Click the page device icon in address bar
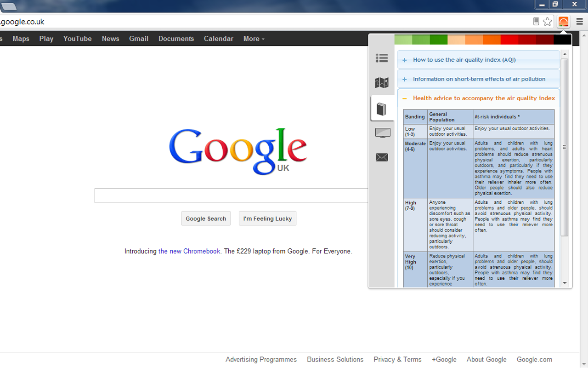This screenshot has width=588, height=368. tap(536, 22)
